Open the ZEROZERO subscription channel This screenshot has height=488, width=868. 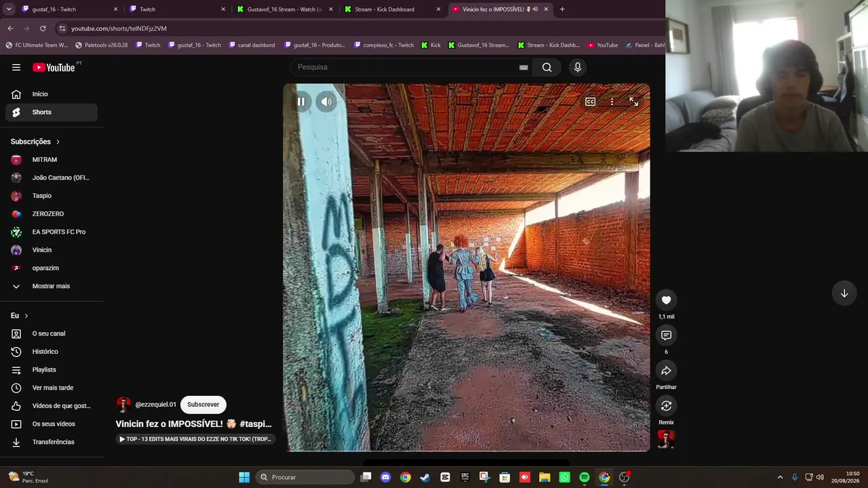pos(52,213)
